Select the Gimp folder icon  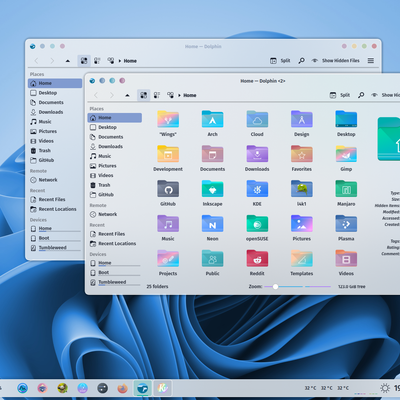pyautogui.click(x=346, y=154)
